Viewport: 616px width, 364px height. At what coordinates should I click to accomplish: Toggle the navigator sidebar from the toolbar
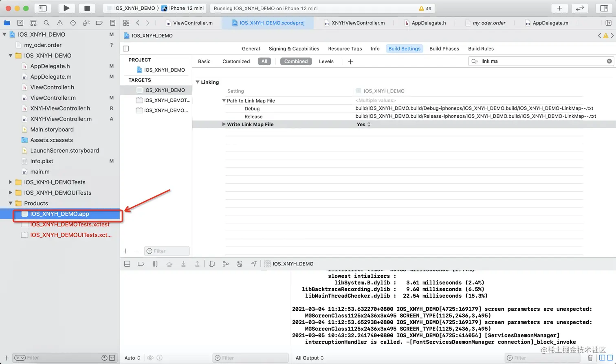42,8
